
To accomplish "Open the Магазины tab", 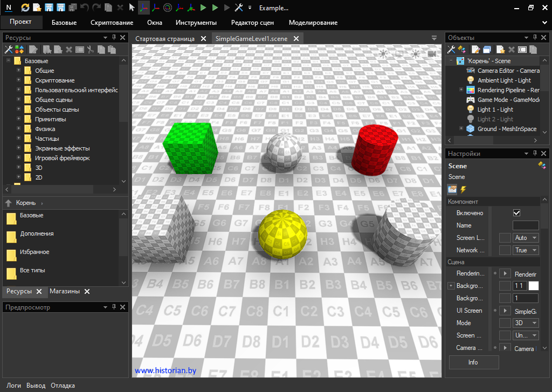I will (65, 291).
